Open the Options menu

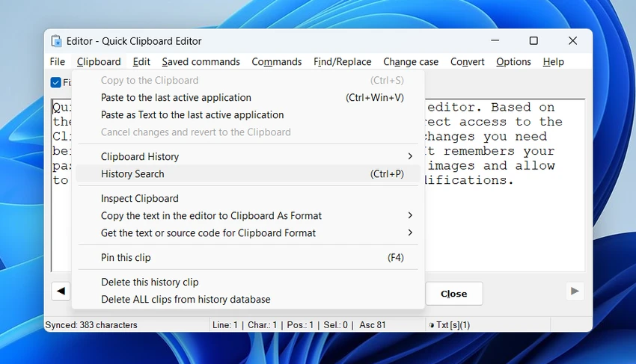[513, 61]
